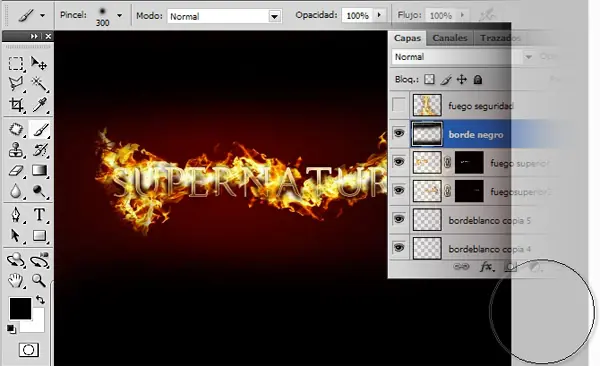
Task: Click the link layers button
Action: [461, 266]
